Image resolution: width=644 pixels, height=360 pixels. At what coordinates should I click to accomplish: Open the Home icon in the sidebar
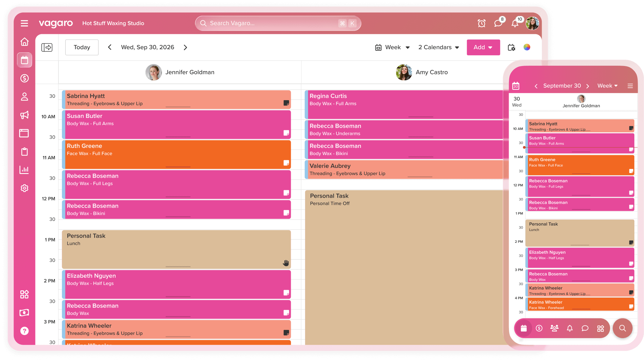(x=24, y=42)
